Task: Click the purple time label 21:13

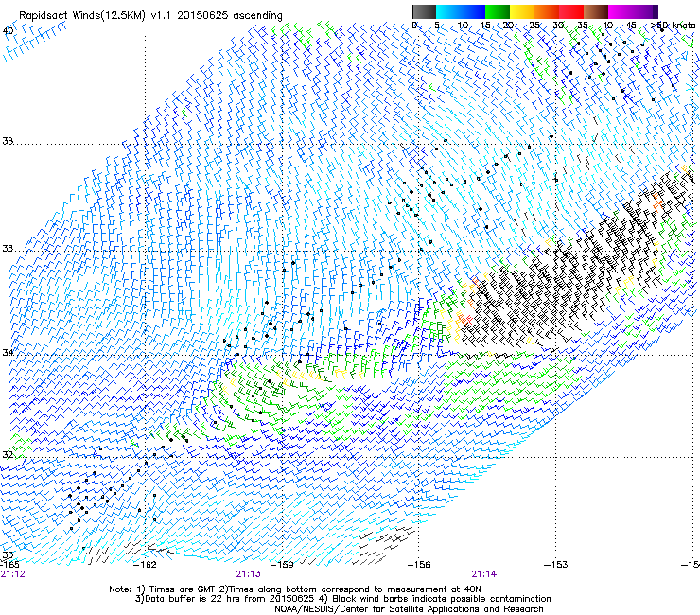Action: [248, 574]
